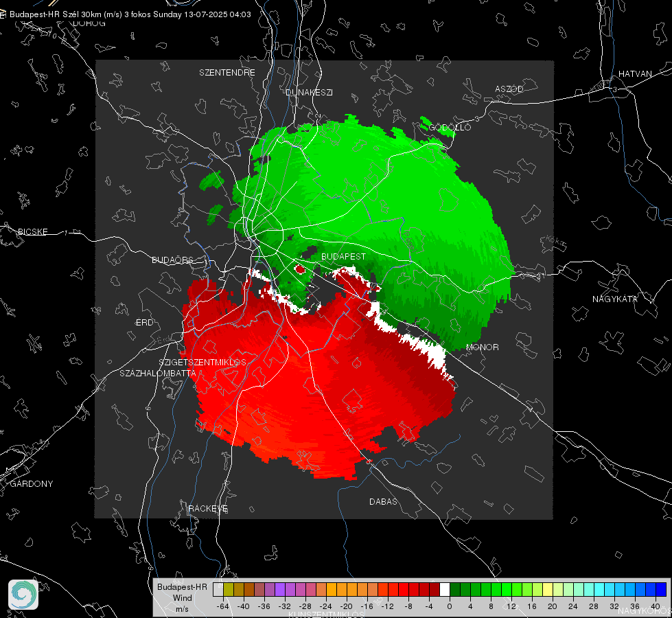Click the SZIGETSZENTMIKLÓS town label
The image size is (672, 618).
(202, 362)
